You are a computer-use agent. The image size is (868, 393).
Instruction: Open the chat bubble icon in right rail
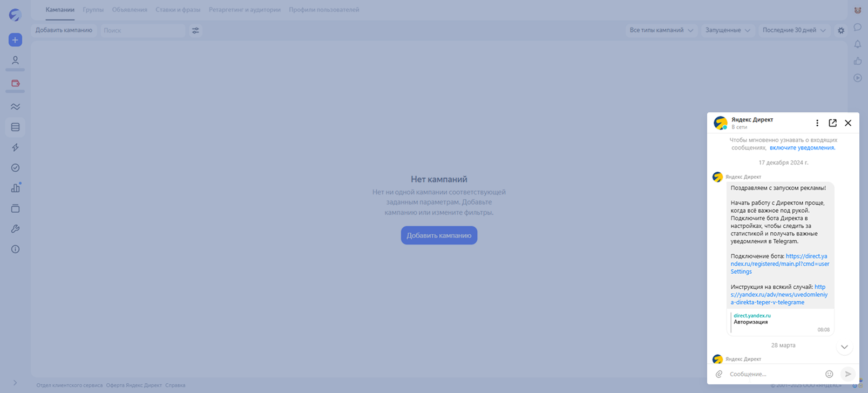pos(858,28)
